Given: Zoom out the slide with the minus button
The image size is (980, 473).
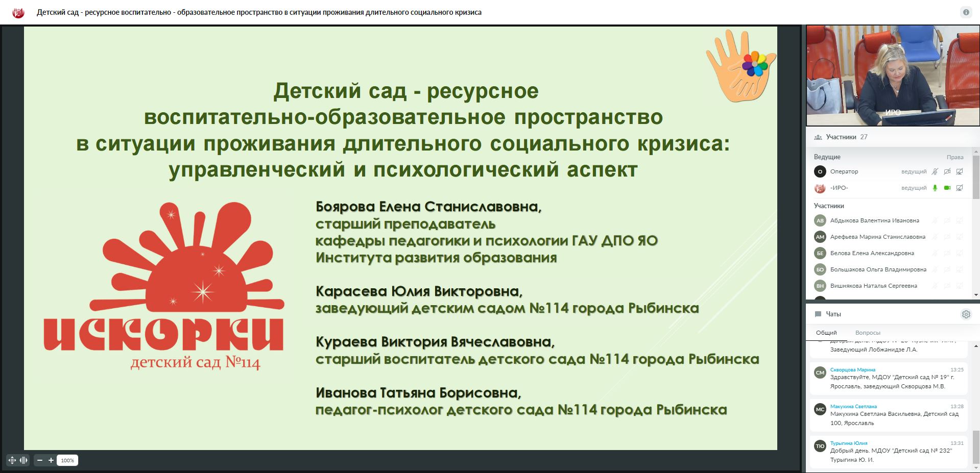Looking at the screenshot, I should (x=40, y=460).
